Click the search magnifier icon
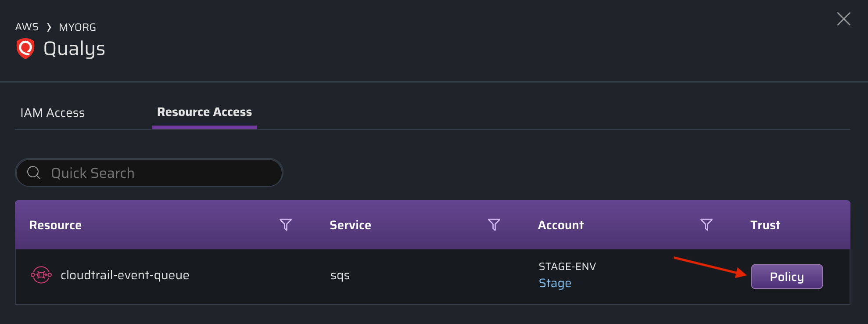 coord(34,173)
